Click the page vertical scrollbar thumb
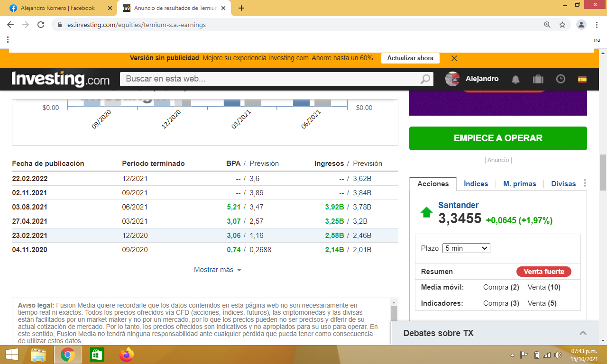This screenshot has width=607, height=364. (x=603, y=172)
